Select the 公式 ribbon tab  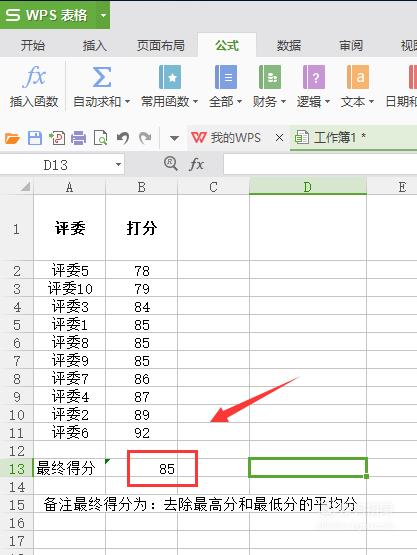click(x=227, y=45)
